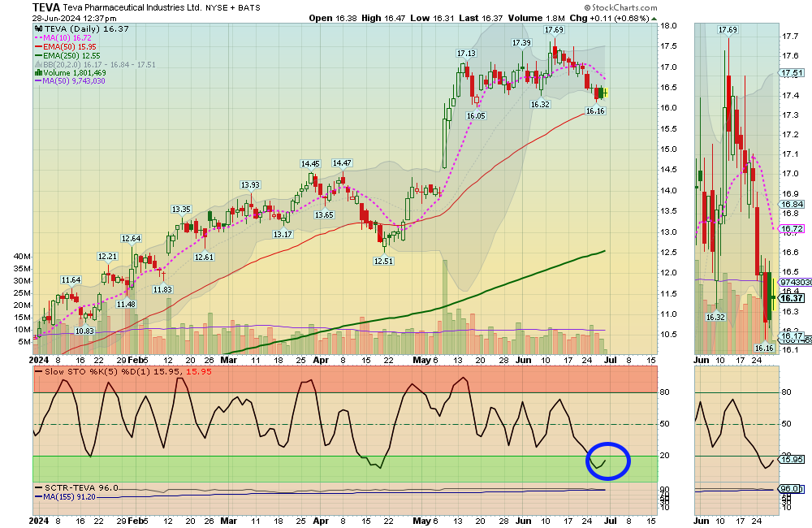Click the 40M label on the volume axis
The height and width of the screenshot is (528, 812).
[x=22, y=257]
